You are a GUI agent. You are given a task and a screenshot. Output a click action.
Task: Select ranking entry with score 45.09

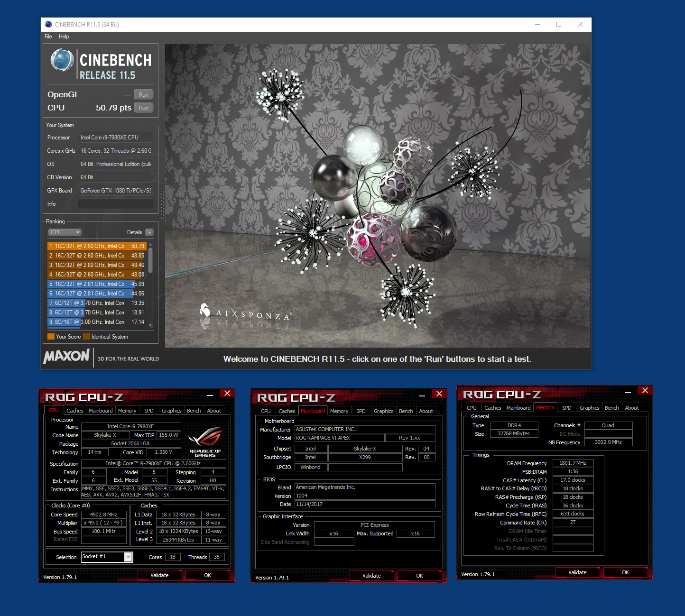click(x=97, y=284)
